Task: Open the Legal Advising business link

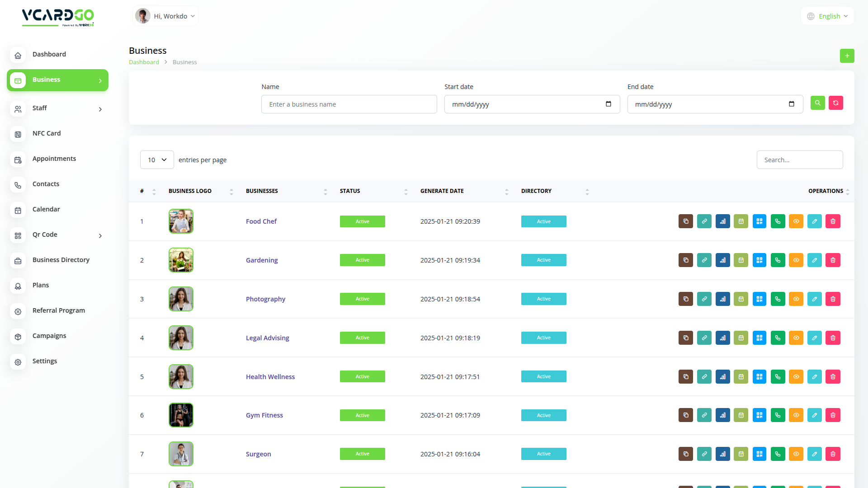Action: coord(267,338)
